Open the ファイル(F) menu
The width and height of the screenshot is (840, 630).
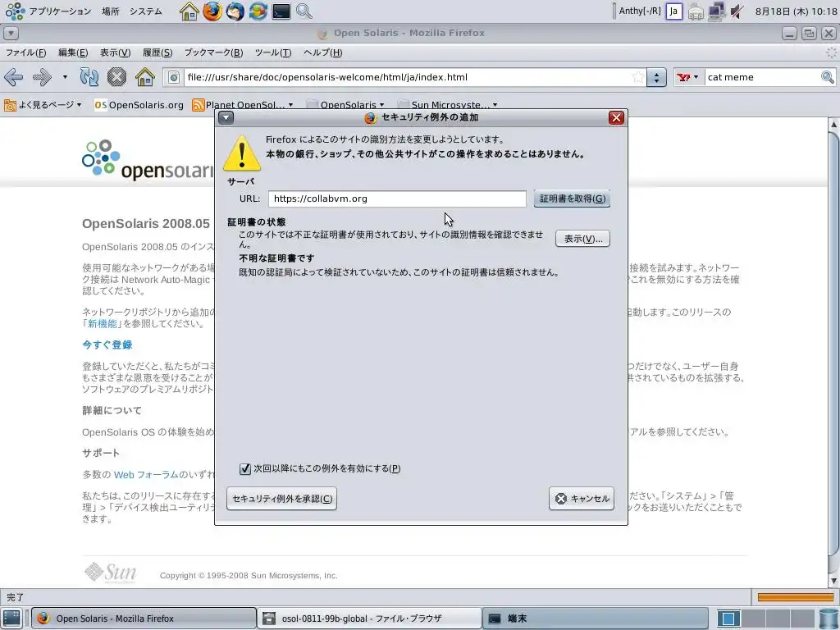(25, 52)
